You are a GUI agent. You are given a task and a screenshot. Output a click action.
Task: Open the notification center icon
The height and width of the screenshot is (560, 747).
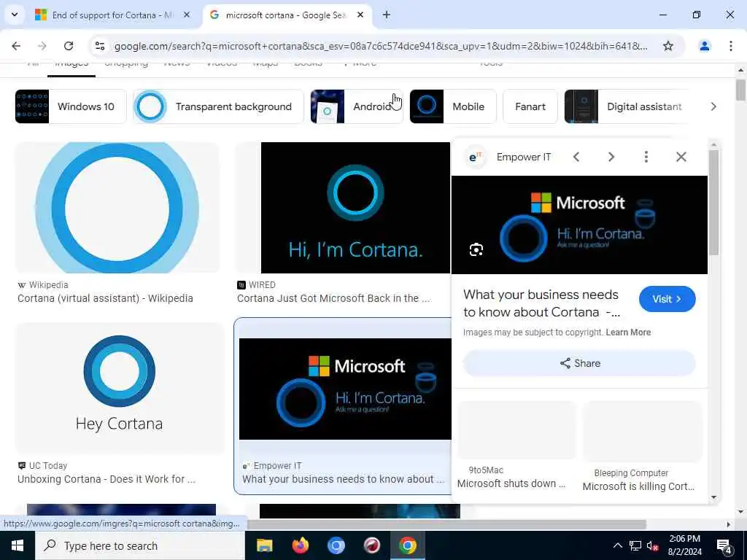coord(724,546)
